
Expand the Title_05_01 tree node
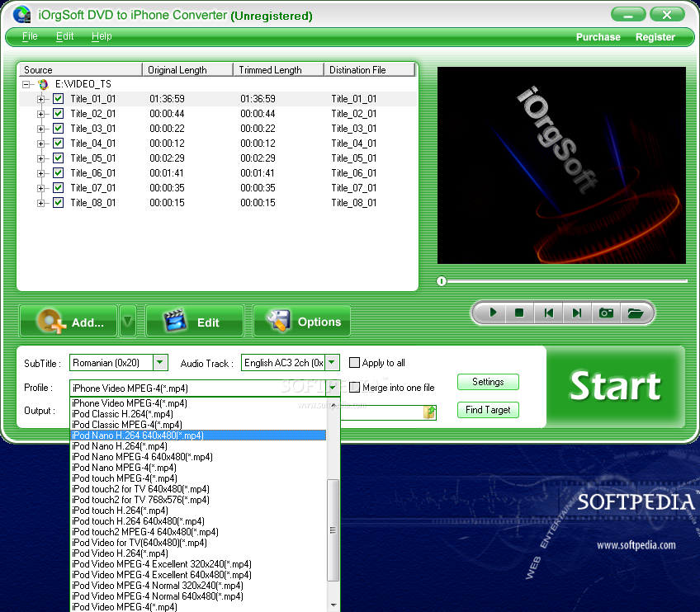(x=40, y=158)
